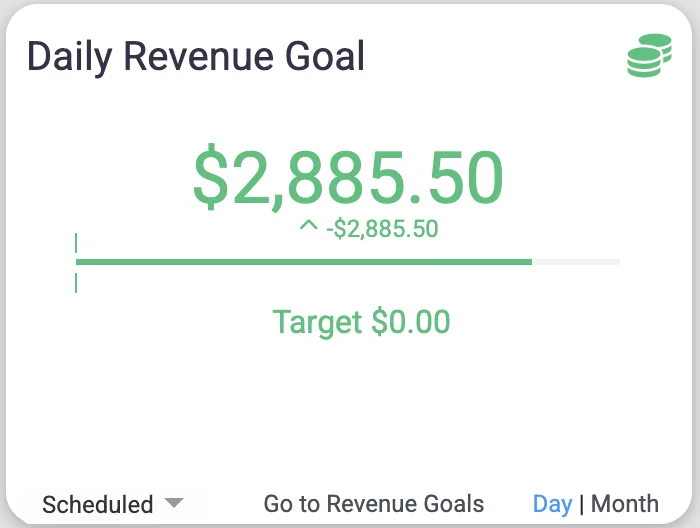Viewport: 700px width, 528px height.
Task: Go to Revenue Goals link
Action: coord(373,504)
